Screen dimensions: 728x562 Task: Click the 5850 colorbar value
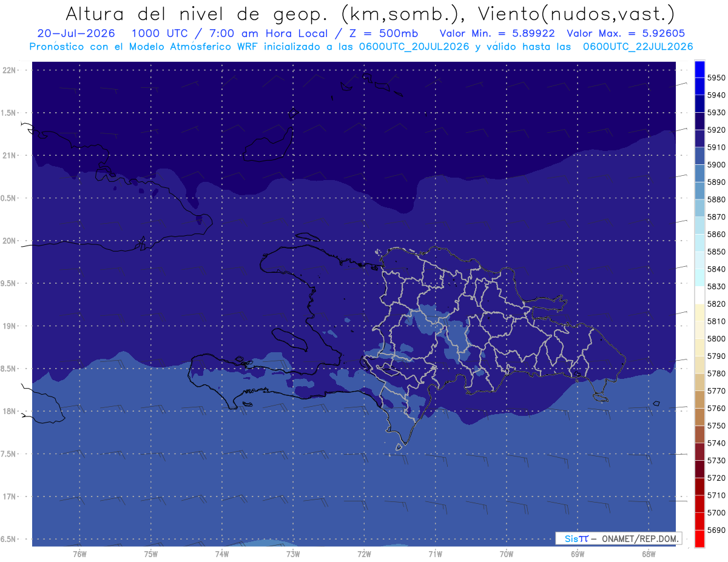716,252
